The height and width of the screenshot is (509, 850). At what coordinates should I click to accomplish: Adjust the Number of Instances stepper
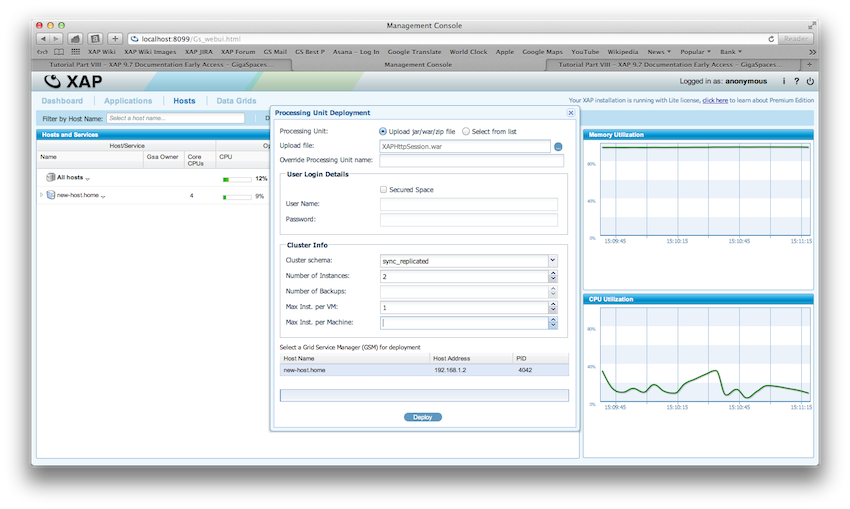tap(553, 276)
